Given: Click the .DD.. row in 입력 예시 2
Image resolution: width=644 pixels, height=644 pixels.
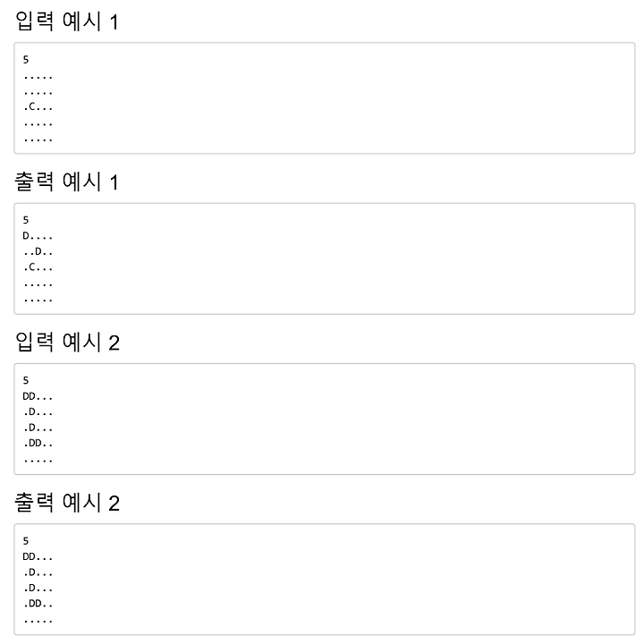Looking at the screenshot, I should [x=38, y=443].
